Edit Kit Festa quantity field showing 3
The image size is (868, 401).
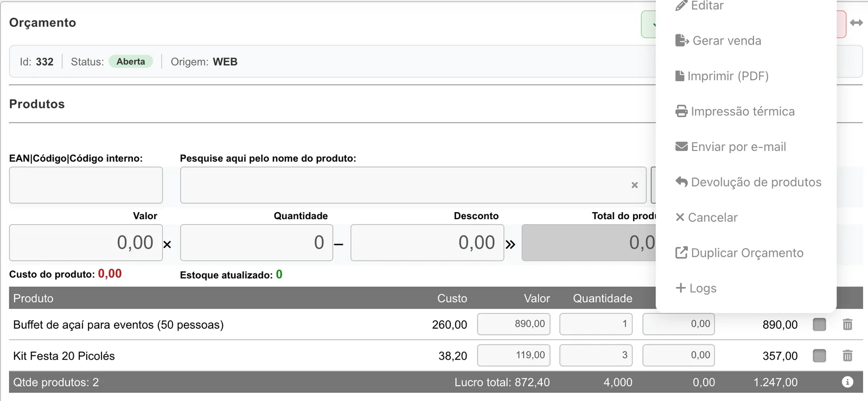596,355
